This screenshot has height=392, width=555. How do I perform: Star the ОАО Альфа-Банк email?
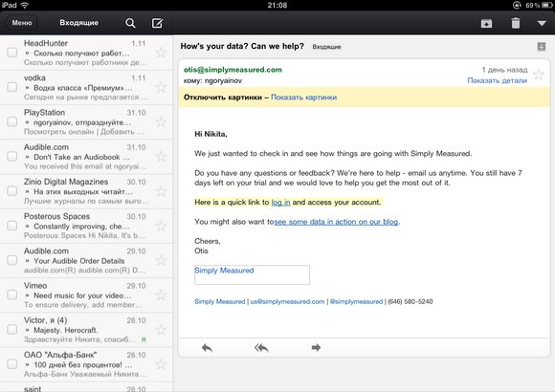point(161,364)
